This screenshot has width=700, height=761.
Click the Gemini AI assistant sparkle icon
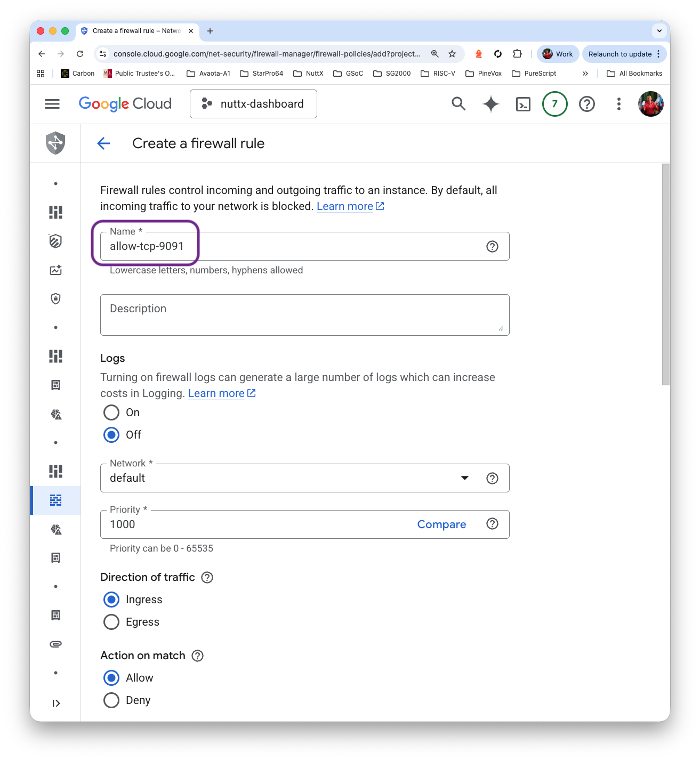point(490,104)
